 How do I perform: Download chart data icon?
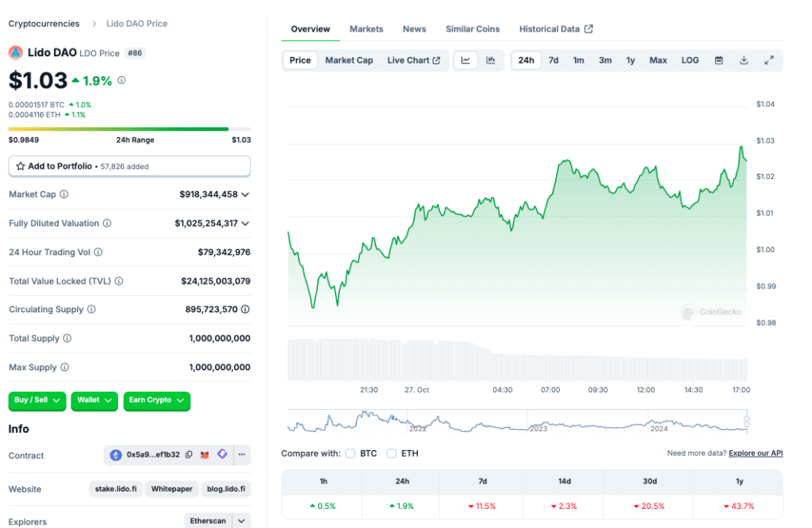(x=744, y=60)
